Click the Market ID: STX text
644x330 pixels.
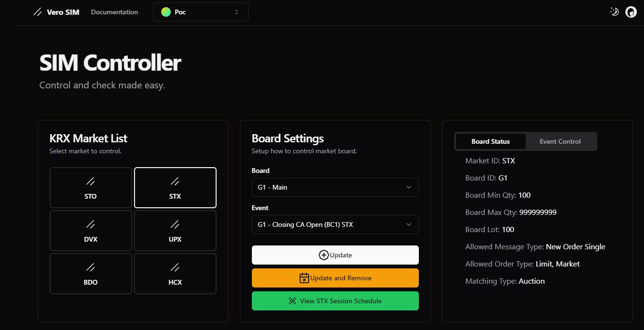(x=490, y=161)
